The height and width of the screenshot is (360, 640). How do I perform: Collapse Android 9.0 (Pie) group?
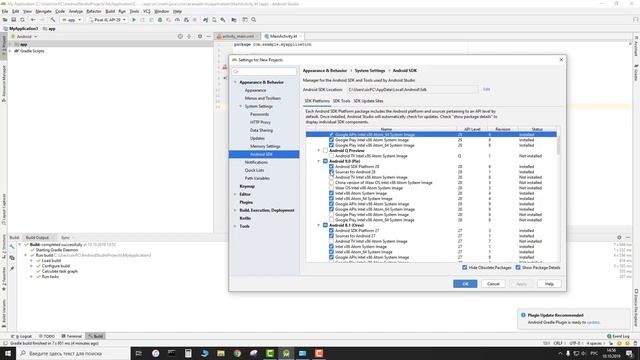[319, 161]
